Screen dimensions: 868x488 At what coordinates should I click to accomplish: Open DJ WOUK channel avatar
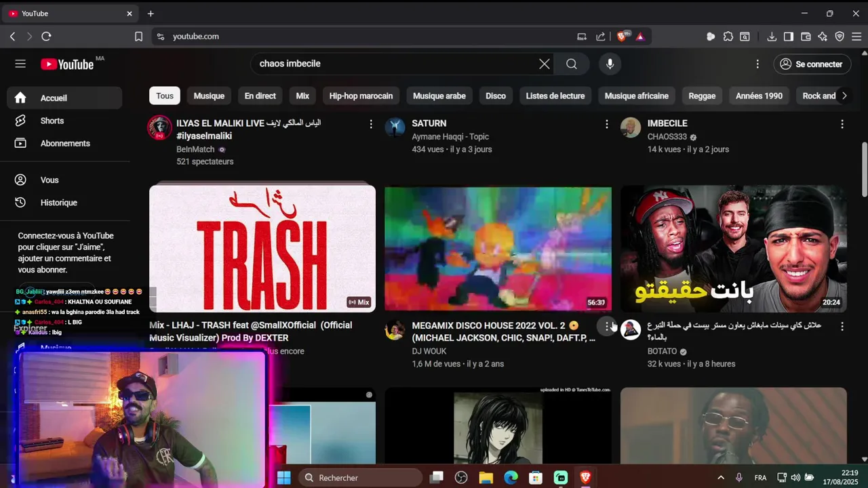395,330
